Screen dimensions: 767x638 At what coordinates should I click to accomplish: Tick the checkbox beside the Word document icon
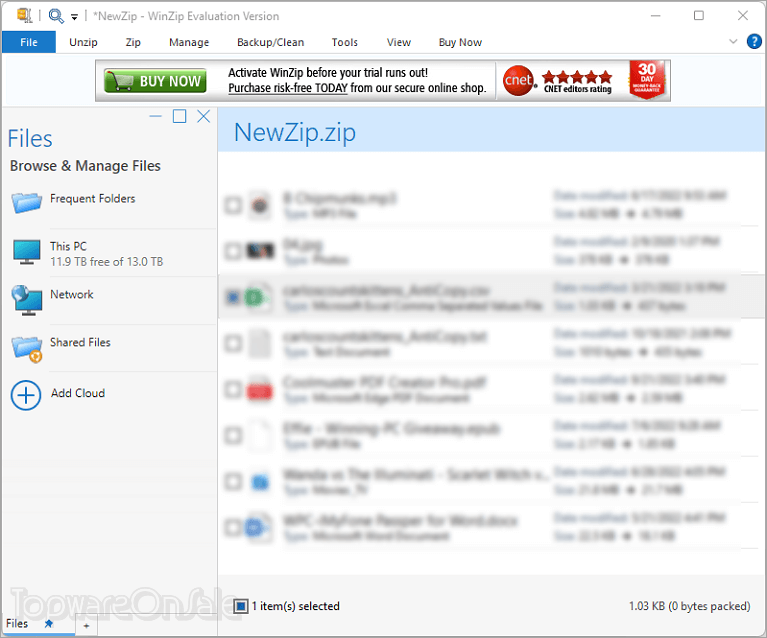pos(233,527)
